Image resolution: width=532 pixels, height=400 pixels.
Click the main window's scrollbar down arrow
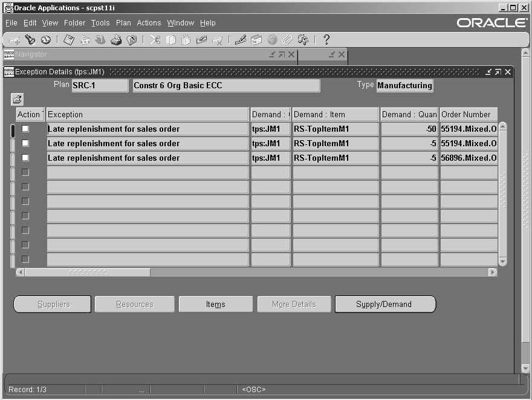525,369
